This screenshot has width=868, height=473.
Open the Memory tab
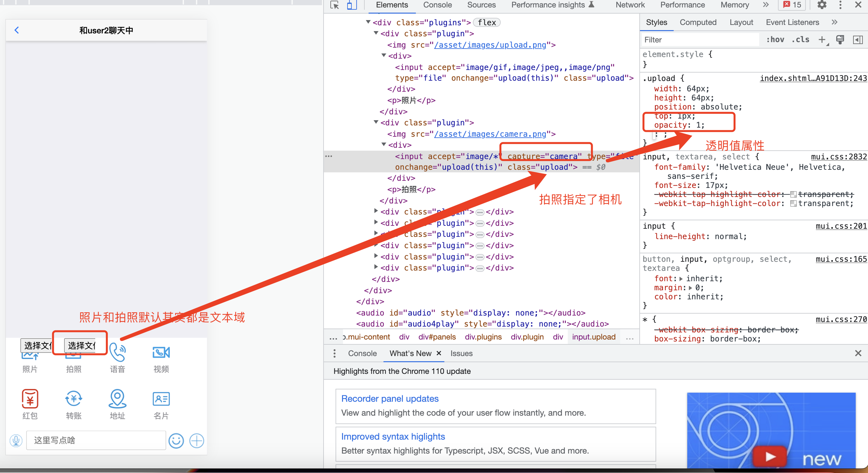coord(735,5)
